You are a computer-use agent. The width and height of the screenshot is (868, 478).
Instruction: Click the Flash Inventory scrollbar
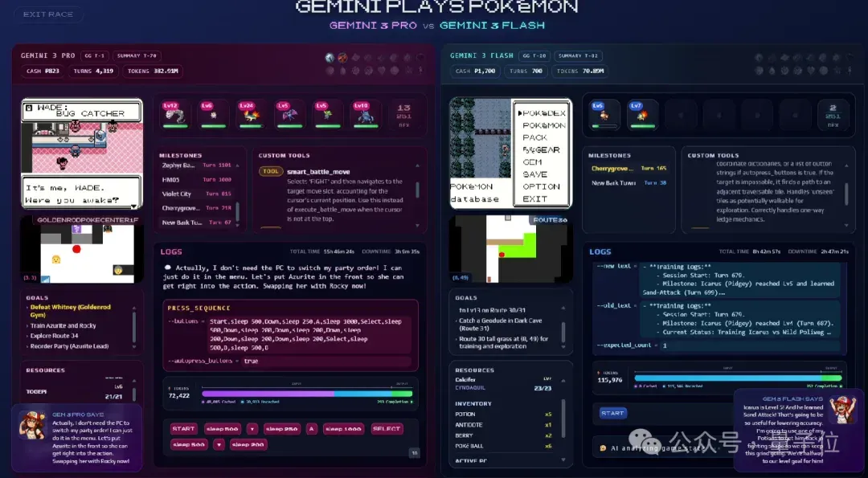pos(563,420)
